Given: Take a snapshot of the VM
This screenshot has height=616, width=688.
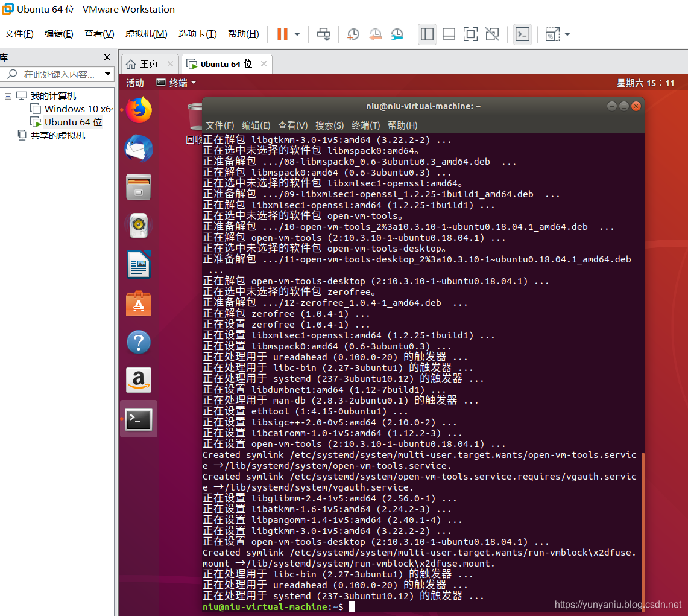Looking at the screenshot, I should [353, 34].
